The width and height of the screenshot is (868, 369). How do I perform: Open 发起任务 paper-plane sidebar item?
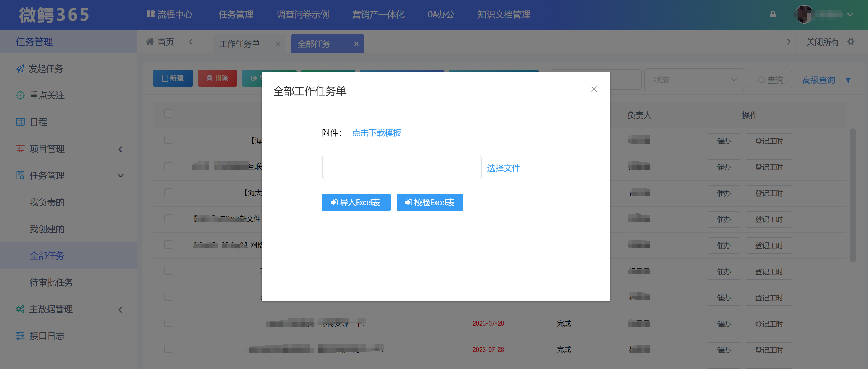click(45, 69)
